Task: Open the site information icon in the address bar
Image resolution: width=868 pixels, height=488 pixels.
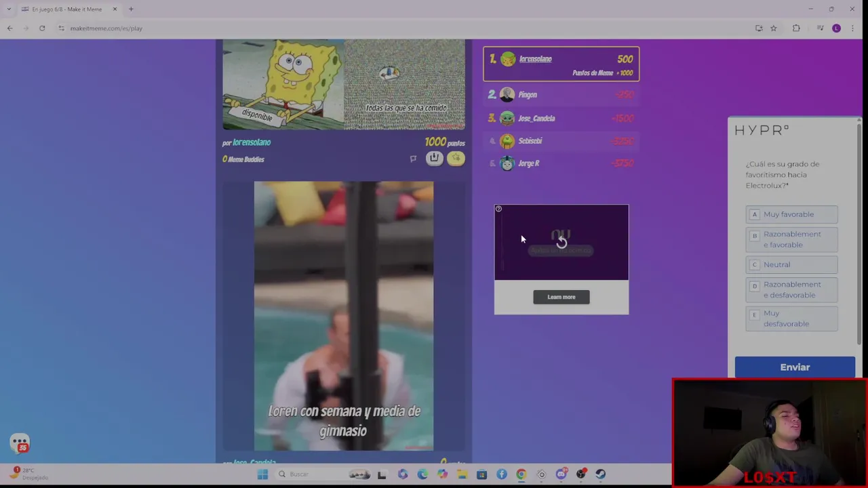Action: pos(61,28)
